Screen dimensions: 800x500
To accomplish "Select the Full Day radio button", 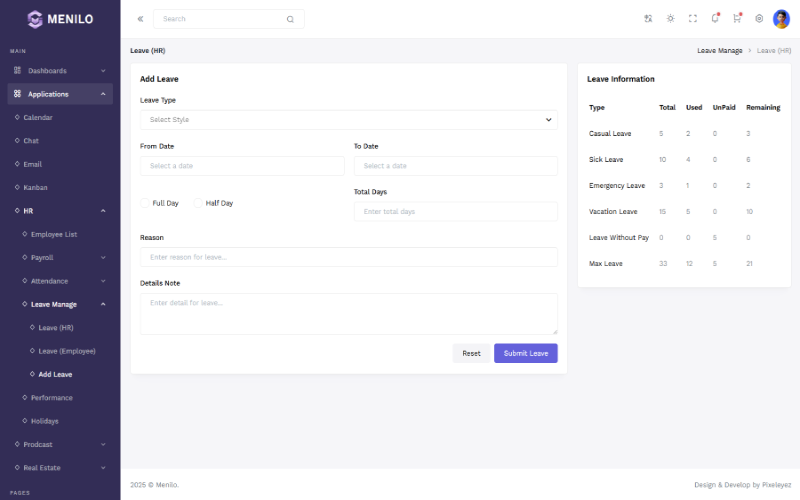I will pos(145,203).
